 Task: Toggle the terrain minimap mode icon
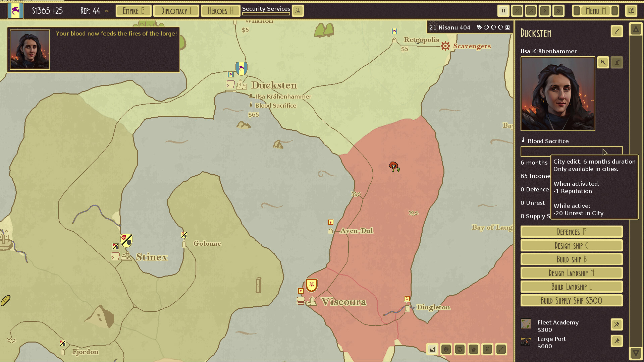coord(432,349)
